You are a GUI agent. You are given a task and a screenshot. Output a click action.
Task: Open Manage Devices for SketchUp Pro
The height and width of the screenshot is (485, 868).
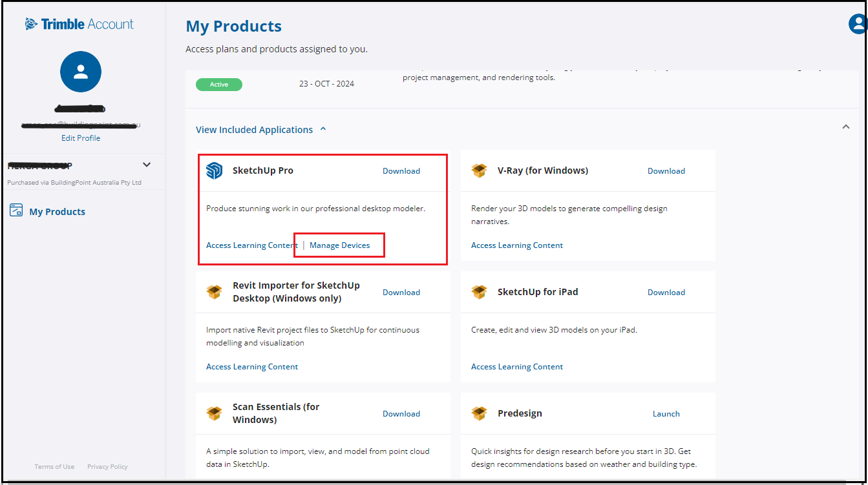tap(339, 245)
